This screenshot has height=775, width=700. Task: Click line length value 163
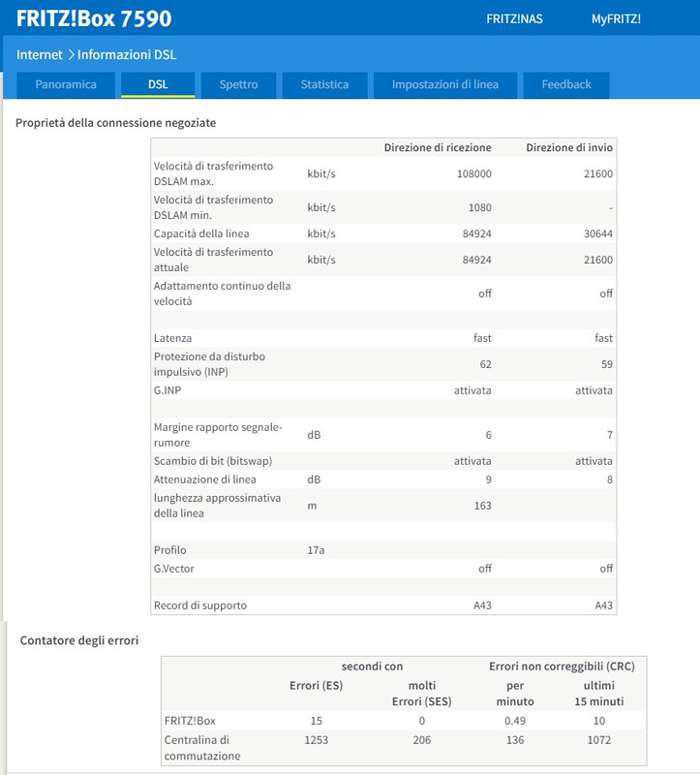tap(482, 506)
